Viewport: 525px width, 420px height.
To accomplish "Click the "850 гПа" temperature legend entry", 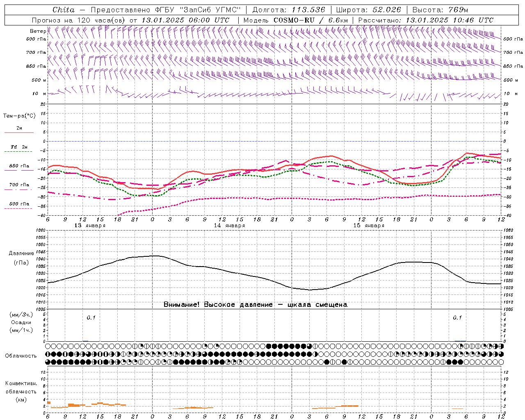I will coord(19,166).
